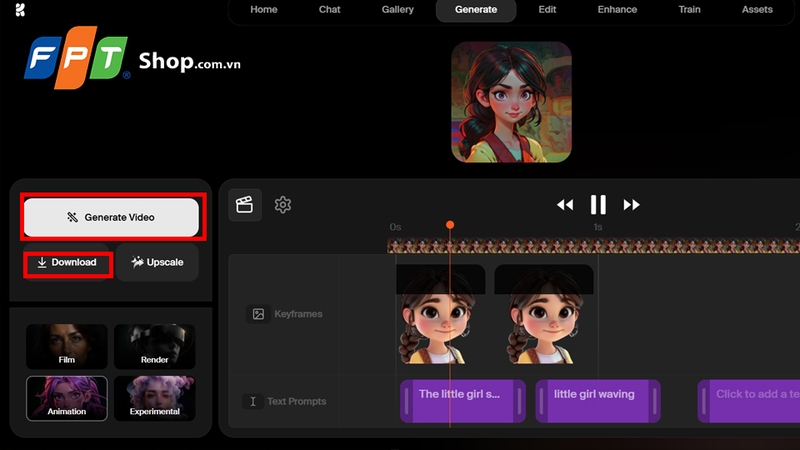This screenshot has width=800, height=450.
Task: Open the Assets tab
Action: (x=757, y=10)
